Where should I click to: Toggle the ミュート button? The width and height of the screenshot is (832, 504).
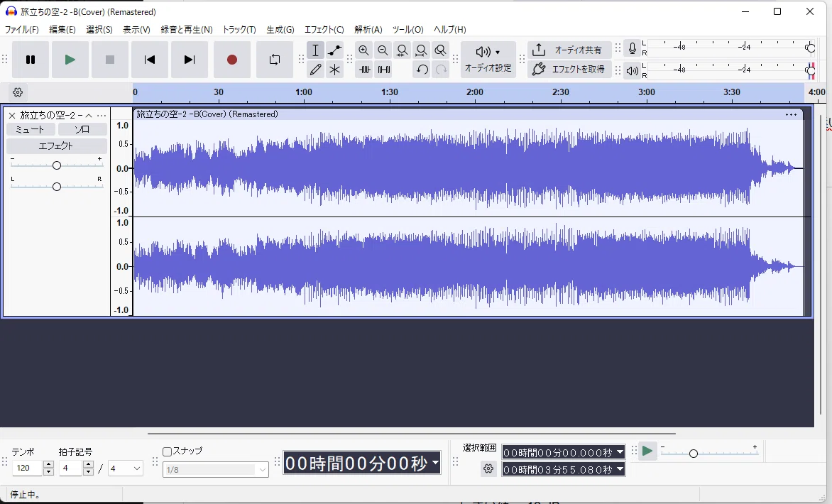[31, 129]
